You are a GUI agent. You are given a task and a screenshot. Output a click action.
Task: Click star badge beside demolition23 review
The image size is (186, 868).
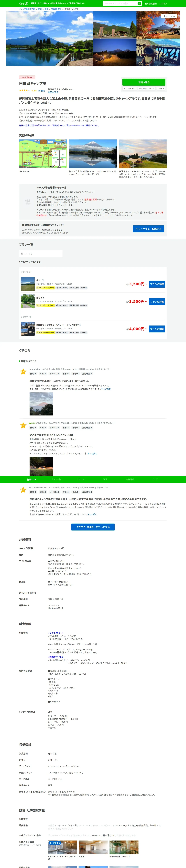[x=23, y=372]
